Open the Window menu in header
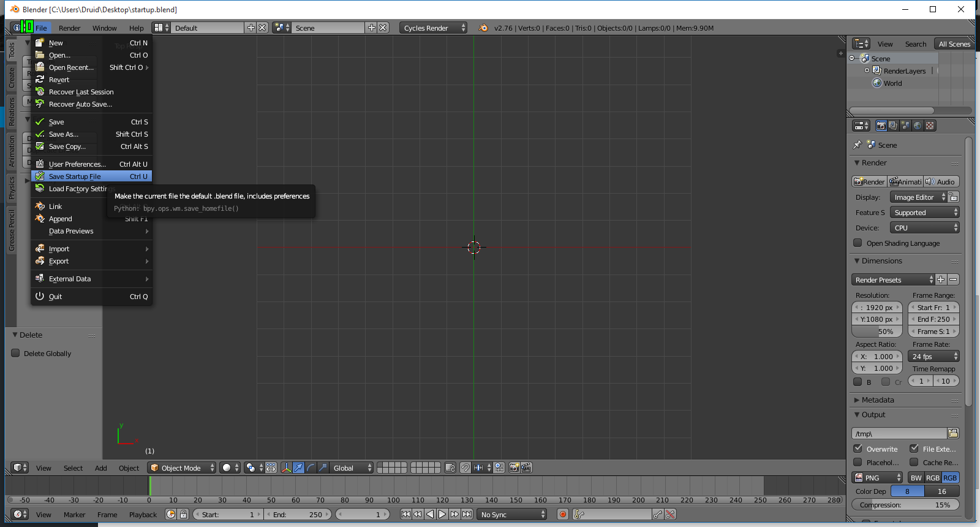This screenshot has width=980, height=527. pos(104,28)
